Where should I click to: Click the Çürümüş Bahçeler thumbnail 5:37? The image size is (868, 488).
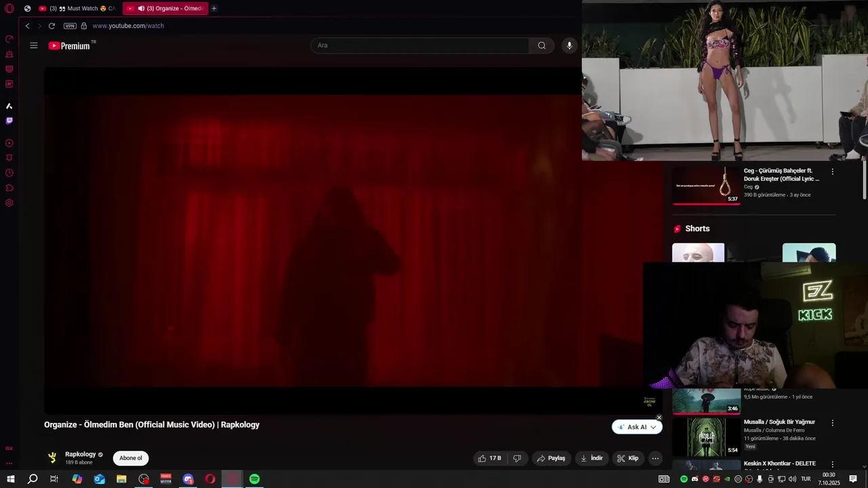pyautogui.click(x=707, y=184)
